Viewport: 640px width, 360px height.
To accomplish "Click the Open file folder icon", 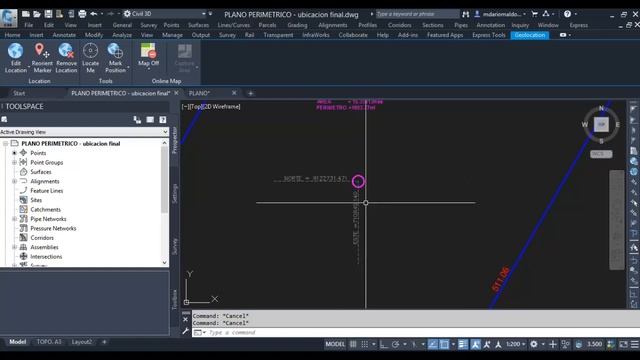I will coord(37,14).
